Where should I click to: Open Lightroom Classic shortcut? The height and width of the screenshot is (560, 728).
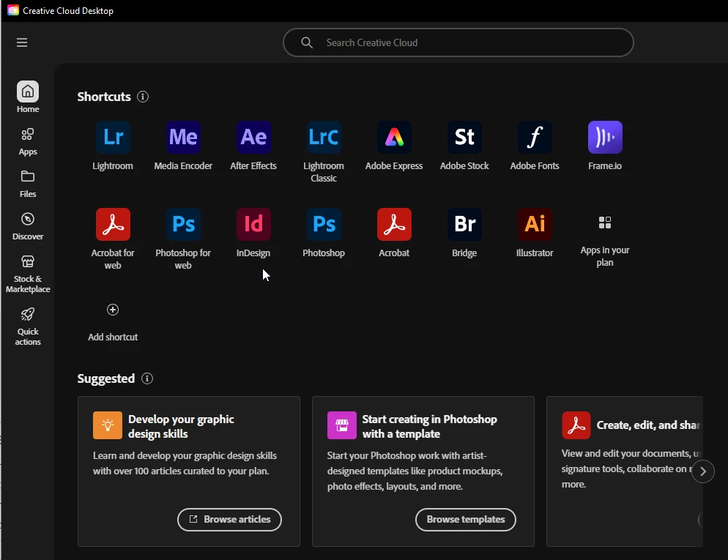(x=324, y=138)
